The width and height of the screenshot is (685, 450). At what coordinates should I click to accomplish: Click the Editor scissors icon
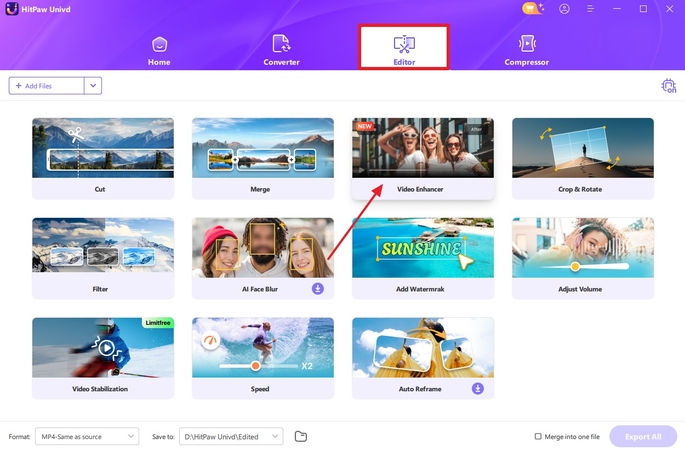[x=404, y=44]
